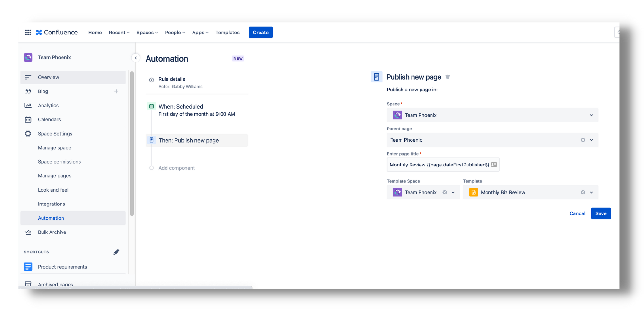Click the Confluence logo

tap(57, 33)
